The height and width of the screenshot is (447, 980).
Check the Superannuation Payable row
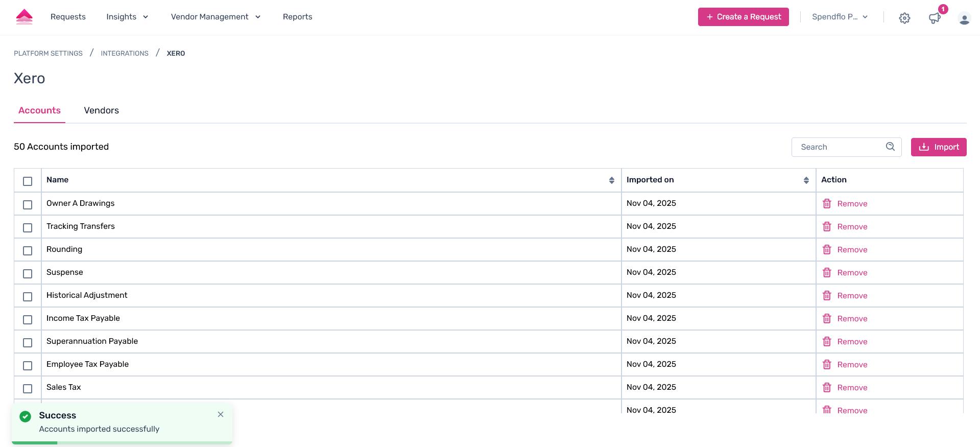tap(28, 343)
